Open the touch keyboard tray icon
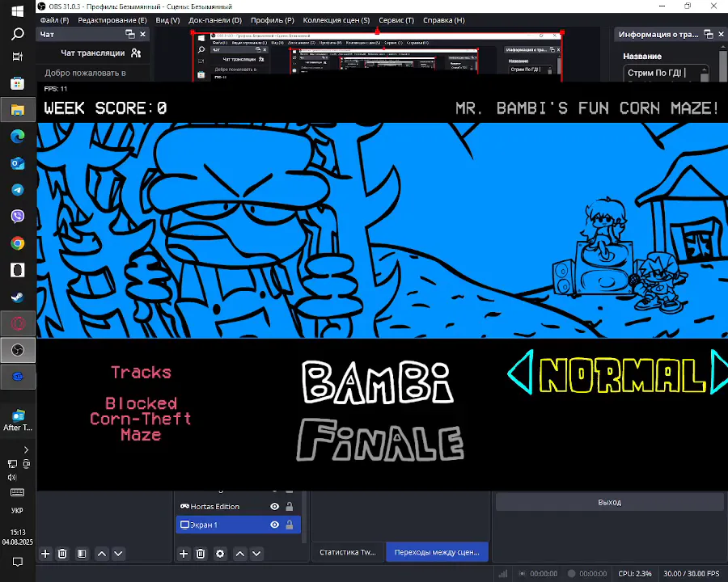Image resolution: width=728 pixels, height=582 pixels. point(17,492)
